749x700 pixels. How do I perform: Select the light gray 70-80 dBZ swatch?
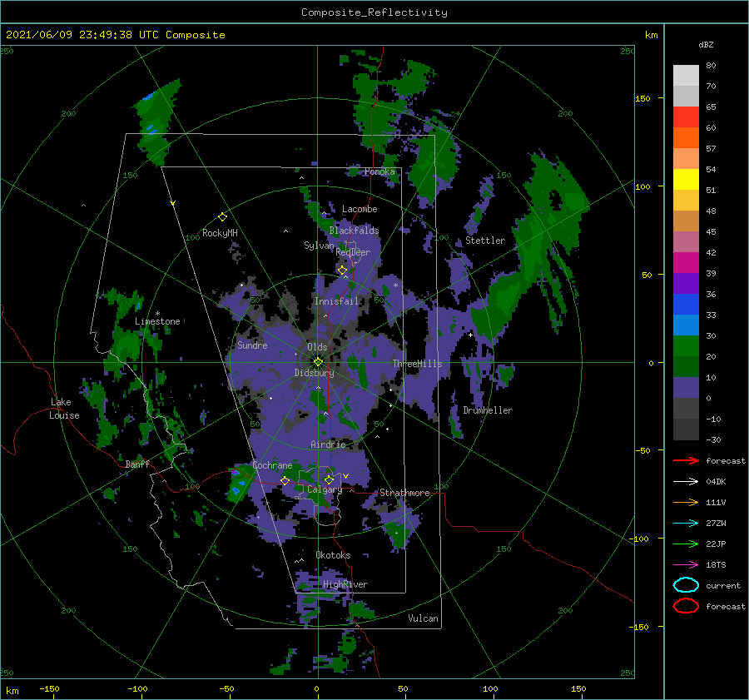click(x=686, y=76)
